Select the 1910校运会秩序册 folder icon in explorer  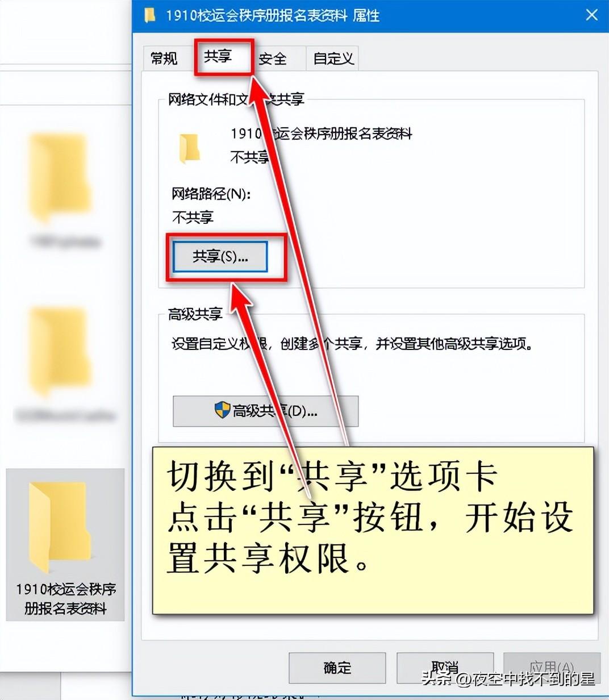pyautogui.click(x=60, y=527)
